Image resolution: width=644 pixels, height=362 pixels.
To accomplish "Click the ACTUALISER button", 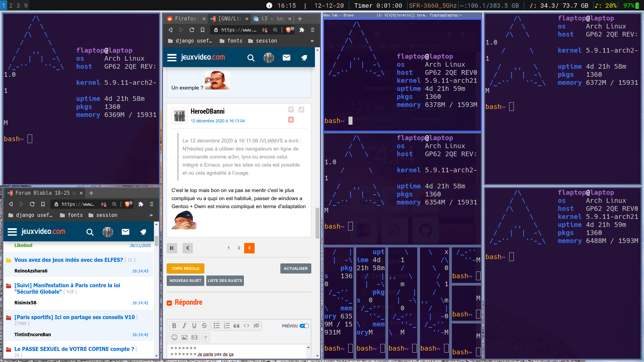I will pos(296,268).
